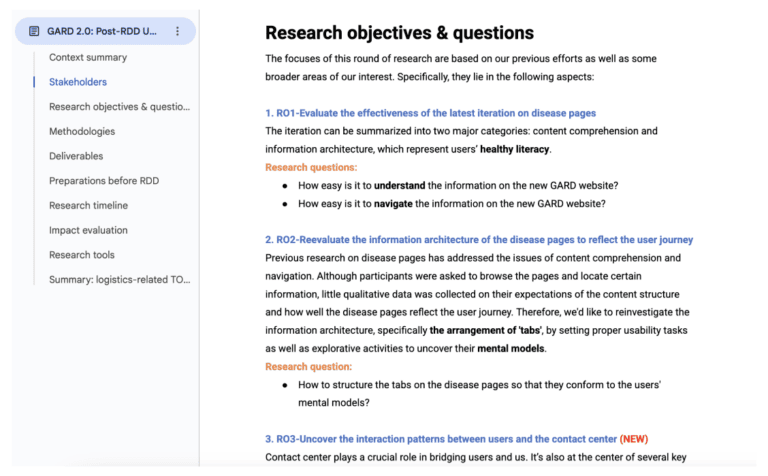This screenshot has width=768, height=476.
Task: Go to Summary: logistics-related outline item
Action: 120,280
